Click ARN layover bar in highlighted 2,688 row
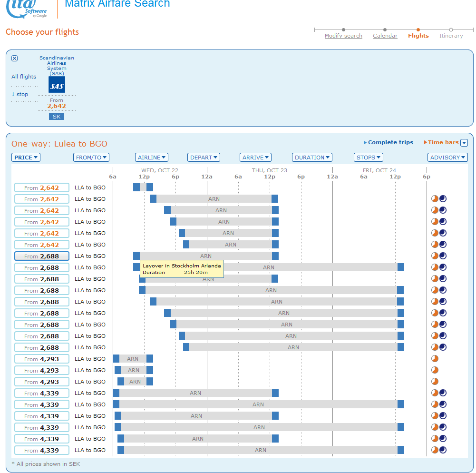The height and width of the screenshot is (473, 476). click(206, 256)
